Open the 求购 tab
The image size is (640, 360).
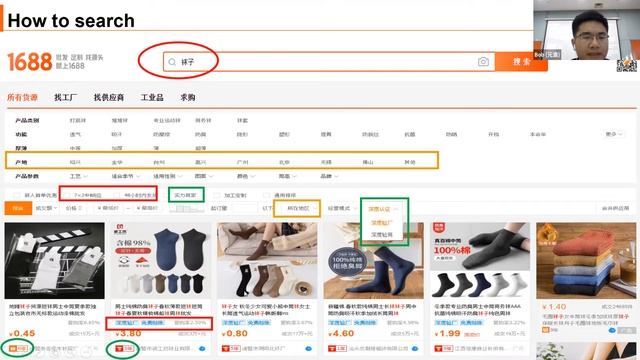pos(188,98)
